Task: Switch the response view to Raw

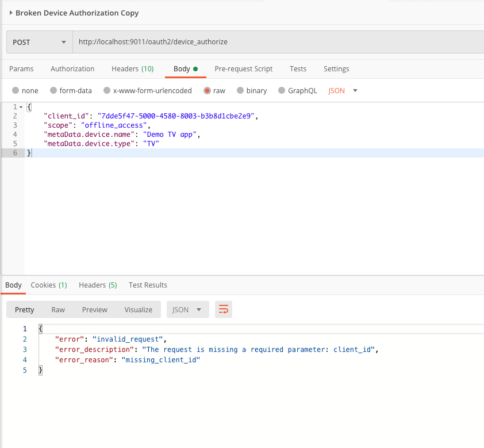Action: (x=57, y=309)
